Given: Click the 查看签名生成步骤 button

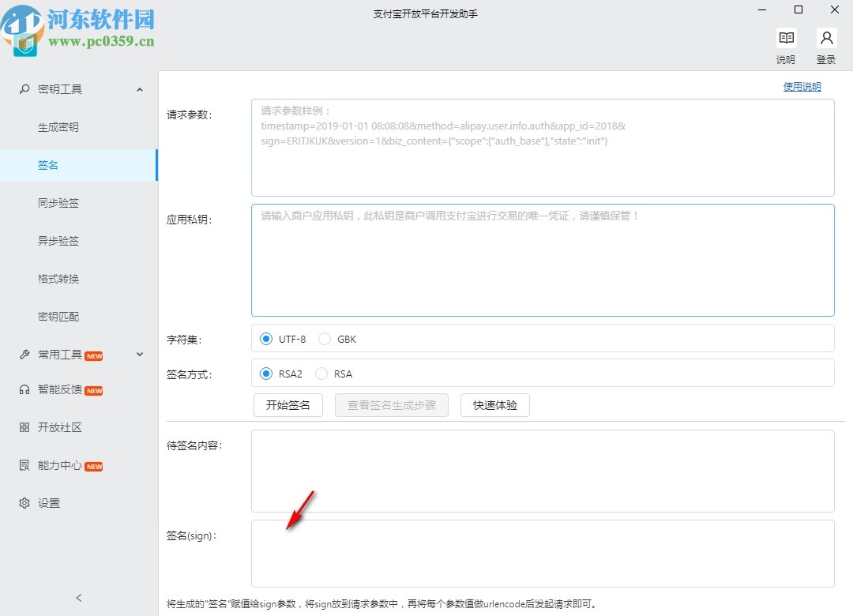Looking at the screenshot, I should tap(392, 405).
